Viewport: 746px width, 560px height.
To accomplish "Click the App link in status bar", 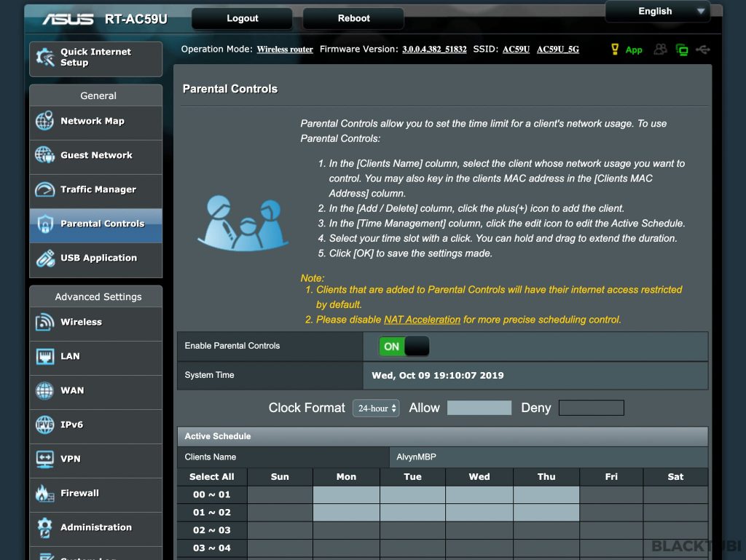I will [x=634, y=50].
